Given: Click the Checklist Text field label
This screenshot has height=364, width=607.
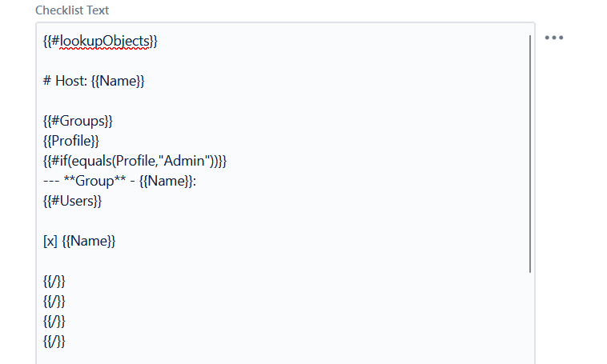Looking at the screenshot, I should 72,10.
